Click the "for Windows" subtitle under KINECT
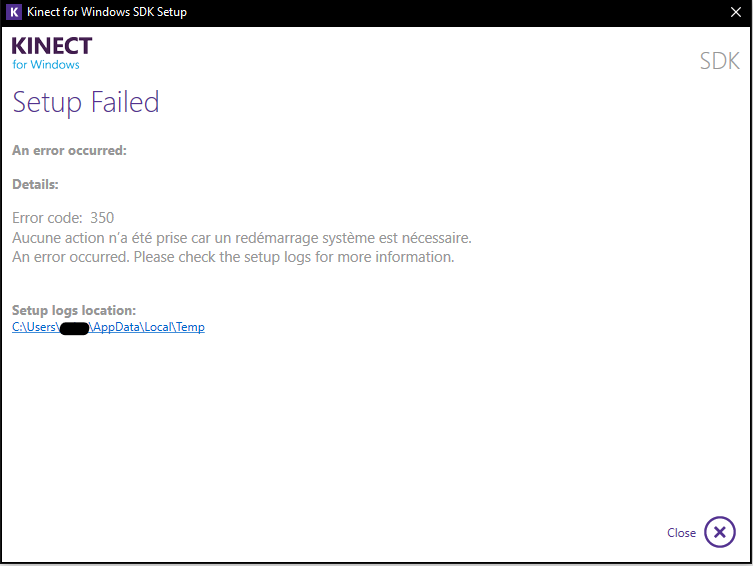The width and height of the screenshot is (753, 566). point(46,65)
